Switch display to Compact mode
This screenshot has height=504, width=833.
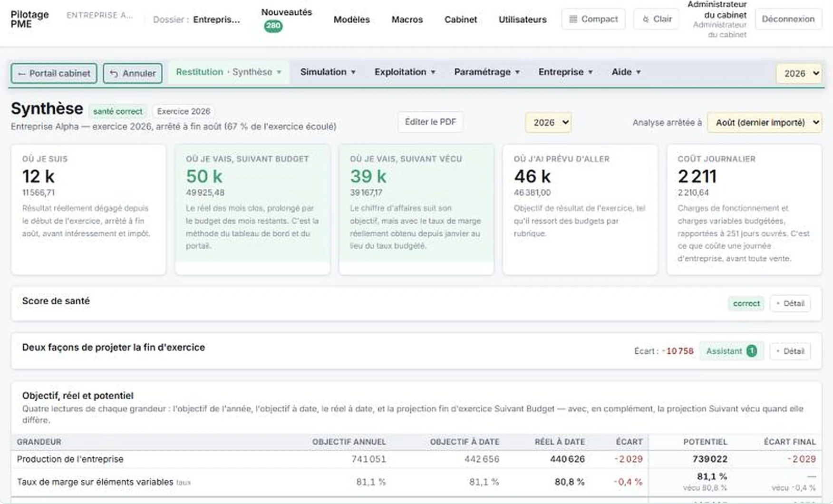(x=593, y=19)
